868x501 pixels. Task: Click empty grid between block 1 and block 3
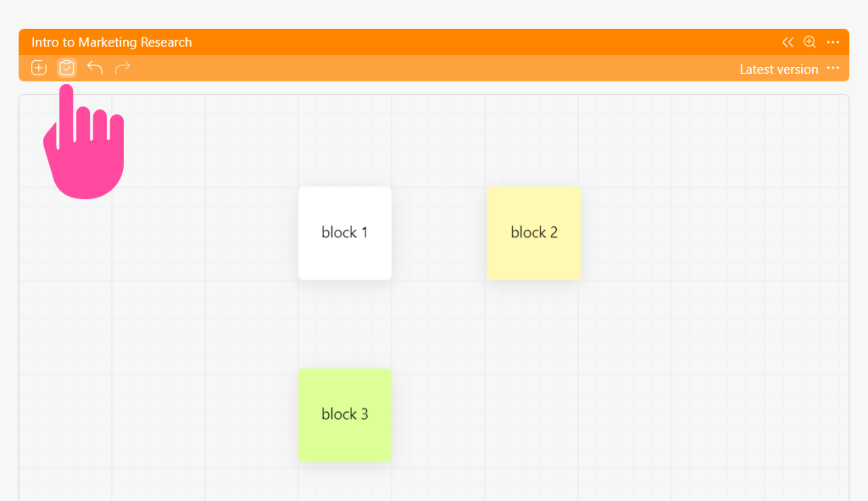coord(345,324)
